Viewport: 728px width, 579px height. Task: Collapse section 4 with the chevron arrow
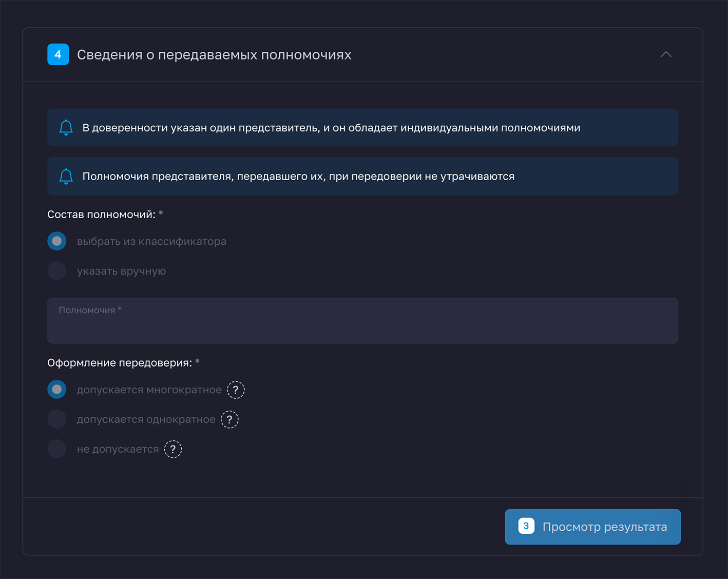(666, 54)
